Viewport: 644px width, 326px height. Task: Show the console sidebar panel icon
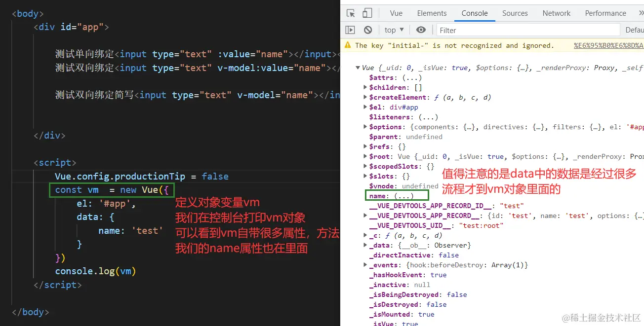350,30
